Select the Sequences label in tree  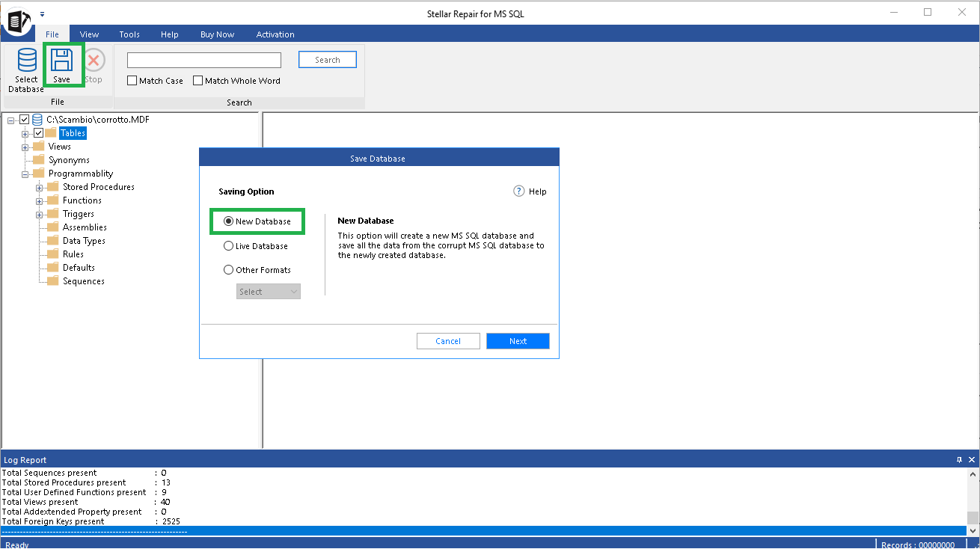84,281
